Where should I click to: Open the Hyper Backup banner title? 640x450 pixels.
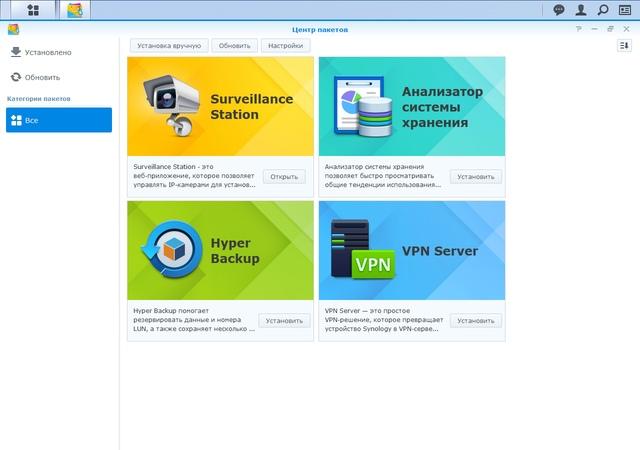[235, 251]
